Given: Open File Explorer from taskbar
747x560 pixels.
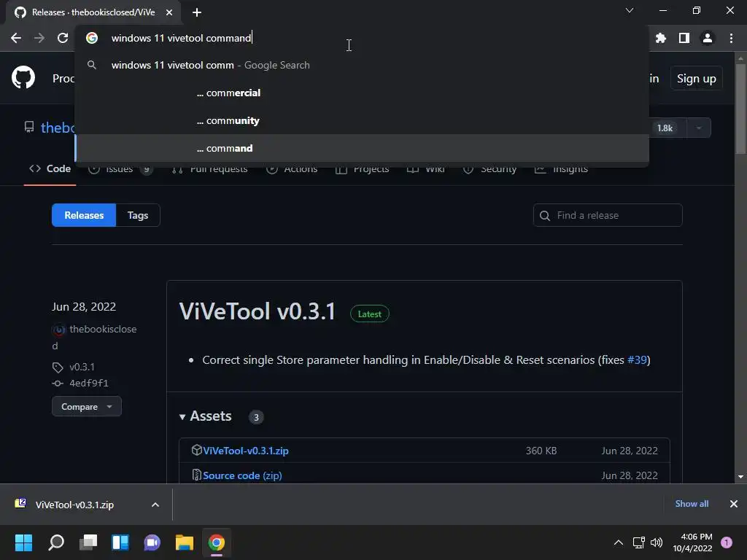Looking at the screenshot, I should [185, 542].
